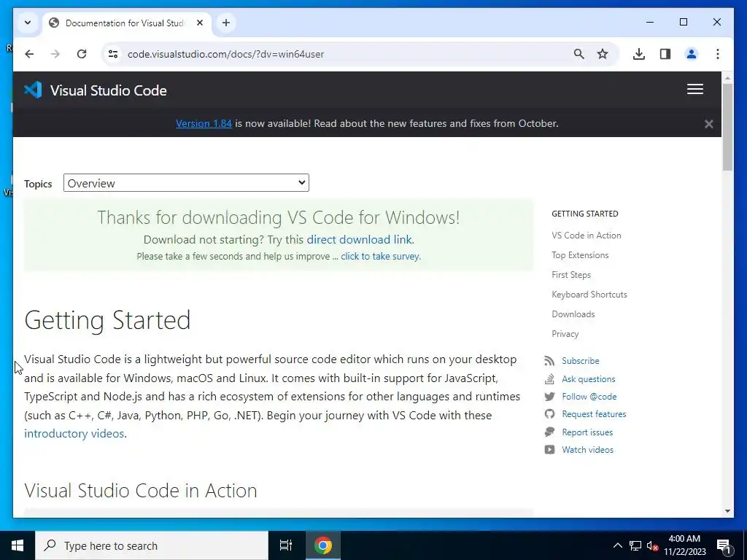Expand the tab search chevron
The image size is (747, 560).
pos(28,23)
